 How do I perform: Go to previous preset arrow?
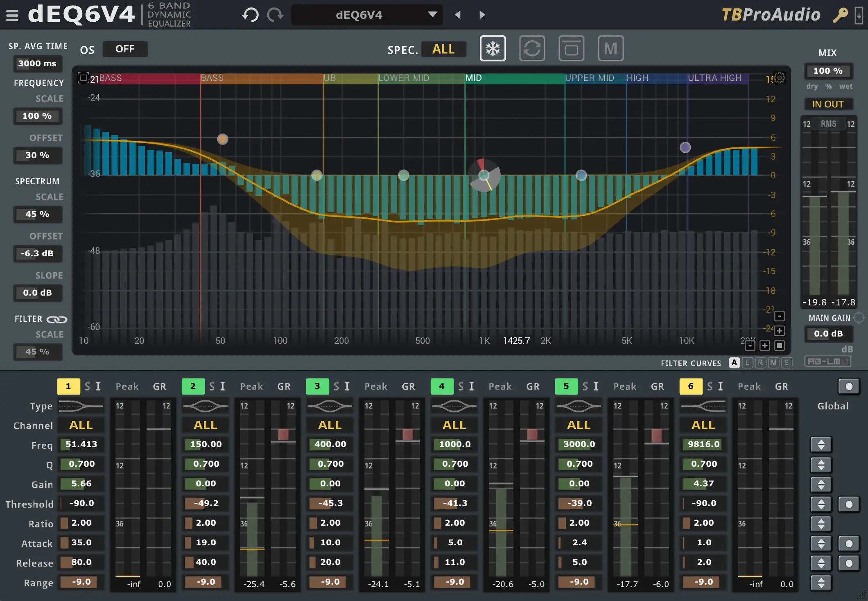coord(458,15)
